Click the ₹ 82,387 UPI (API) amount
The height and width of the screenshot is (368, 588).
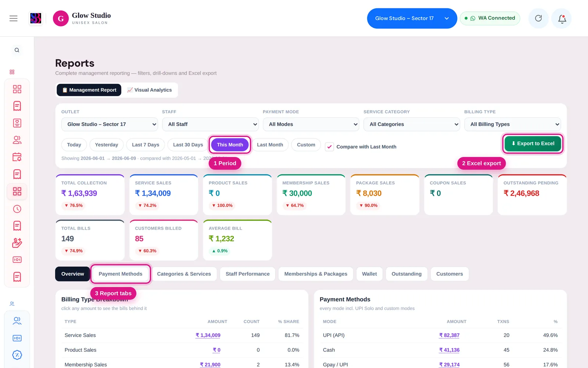[x=449, y=335]
